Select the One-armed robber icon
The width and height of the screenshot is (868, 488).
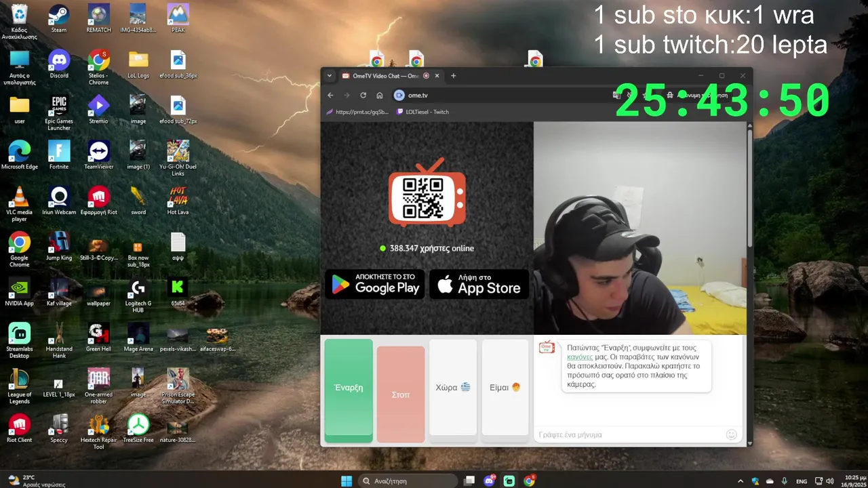pyautogui.click(x=98, y=386)
